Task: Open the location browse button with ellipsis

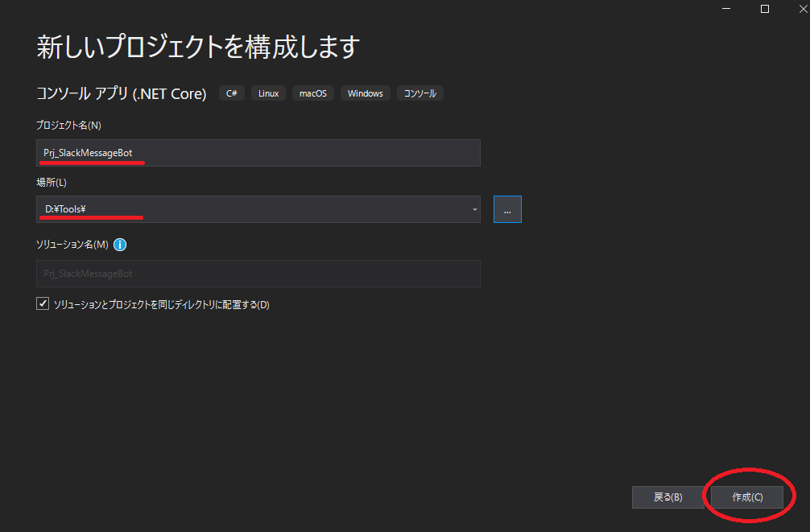Action: 507,209
